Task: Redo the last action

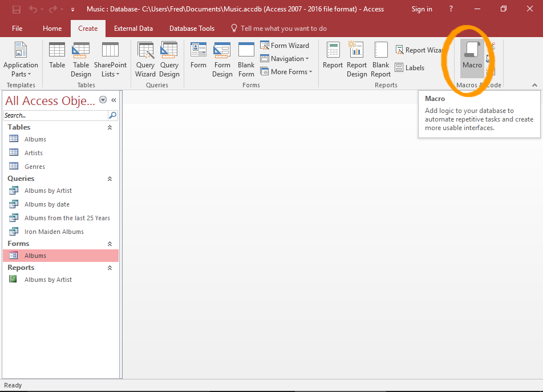Action: 52,9
